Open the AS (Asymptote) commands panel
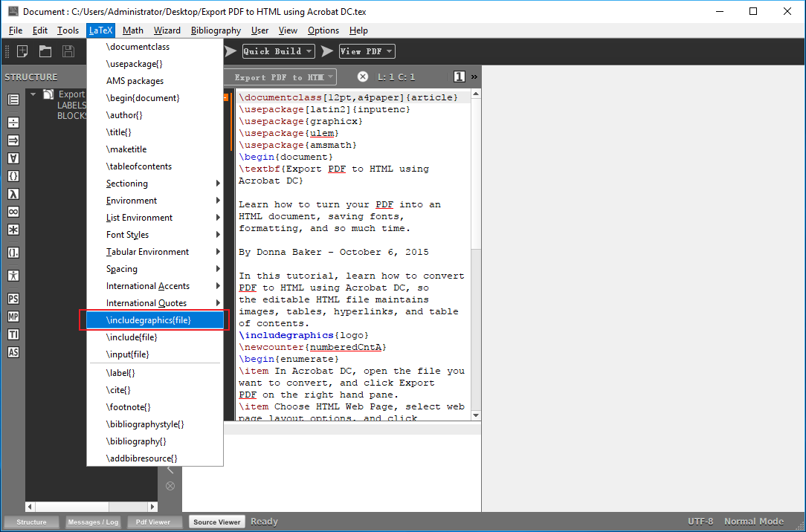 tap(13, 353)
